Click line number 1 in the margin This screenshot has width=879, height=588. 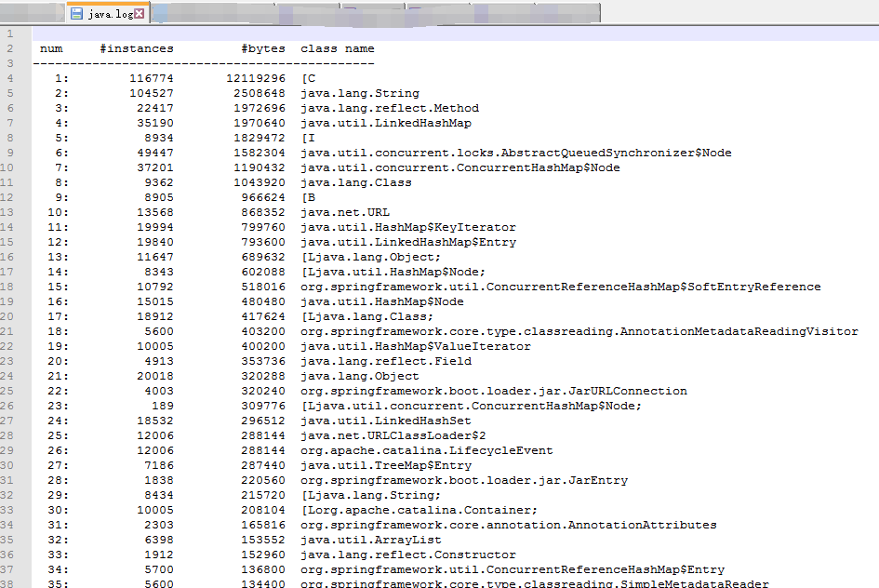coord(10,33)
